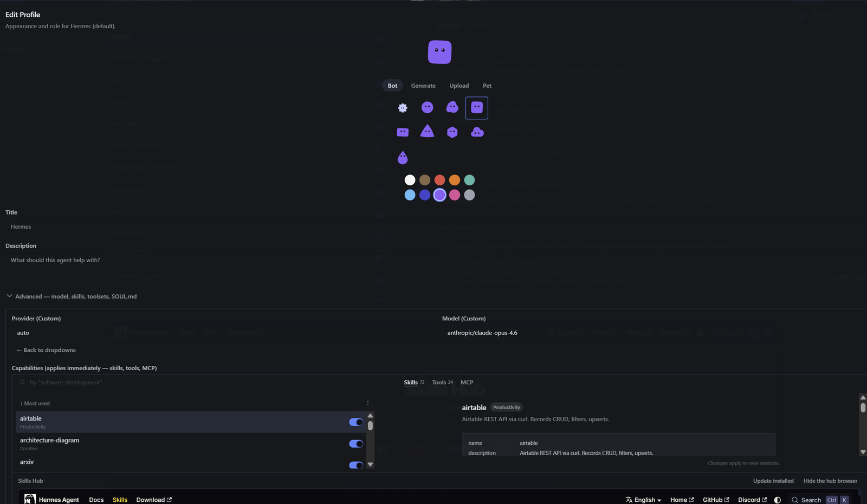This screenshot has height=504, width=867.
Task: Click the Productivity tag on airtable detail
Action: (507, 408)
